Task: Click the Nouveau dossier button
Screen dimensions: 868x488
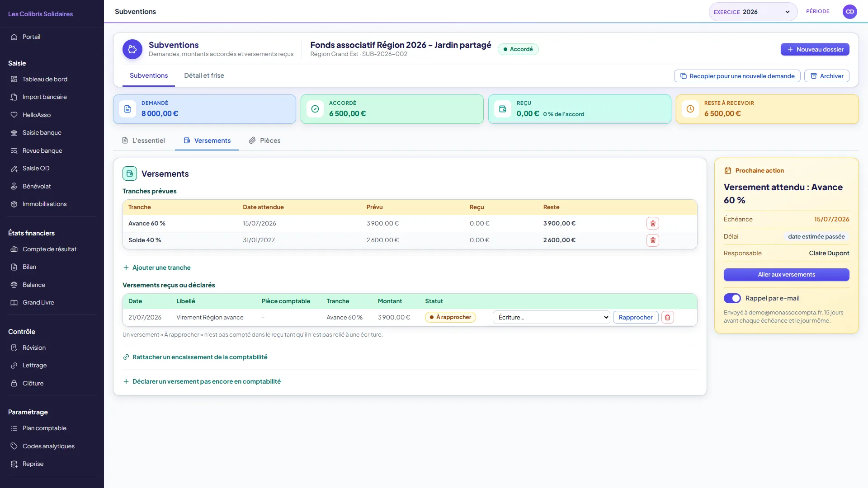Action: click(x=815, y=50)
